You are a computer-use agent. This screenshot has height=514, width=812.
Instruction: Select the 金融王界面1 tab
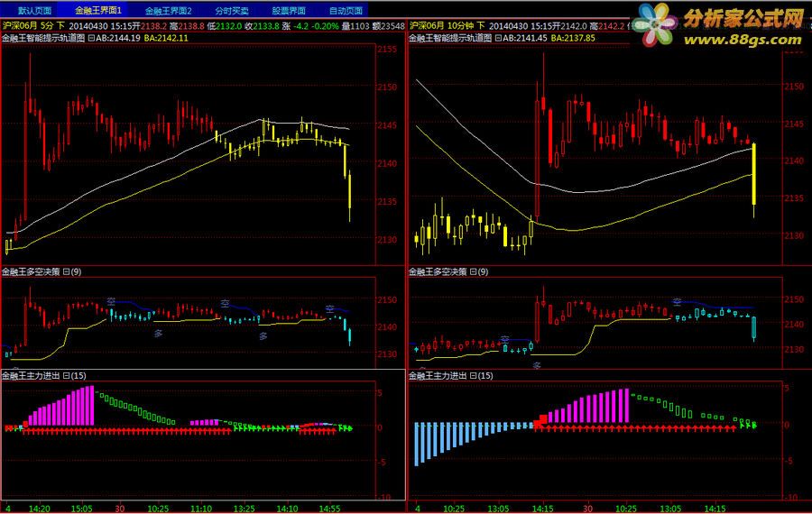click(97, 10)
